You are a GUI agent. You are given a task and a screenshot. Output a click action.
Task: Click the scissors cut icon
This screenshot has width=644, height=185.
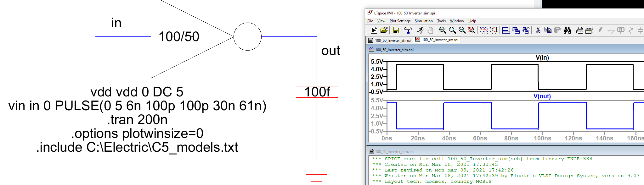click(538, 30)
